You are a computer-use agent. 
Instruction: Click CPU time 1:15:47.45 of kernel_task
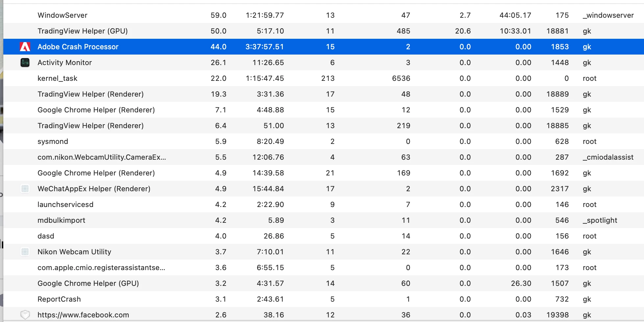click(x=264, y=78)
